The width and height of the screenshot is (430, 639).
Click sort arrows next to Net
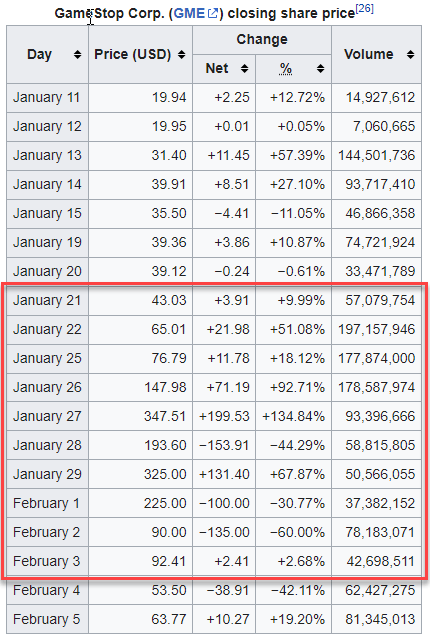pyautogui.click(x=245, y=68)
